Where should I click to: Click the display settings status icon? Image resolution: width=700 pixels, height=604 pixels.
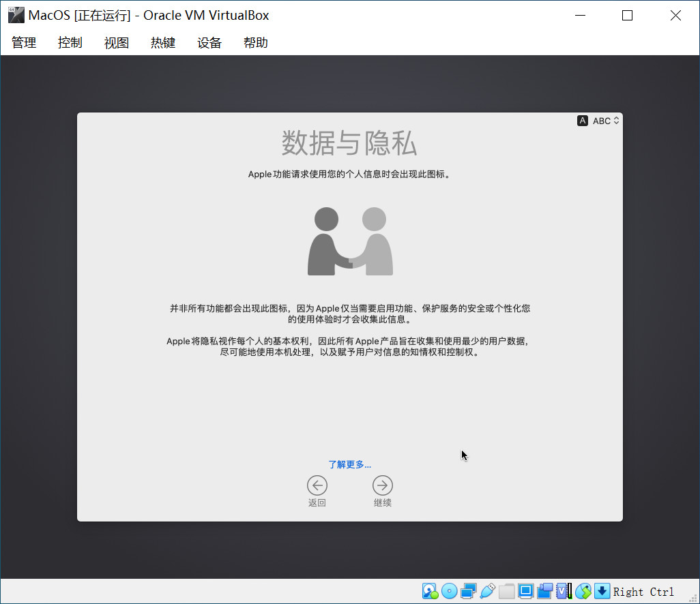(525, 592)
